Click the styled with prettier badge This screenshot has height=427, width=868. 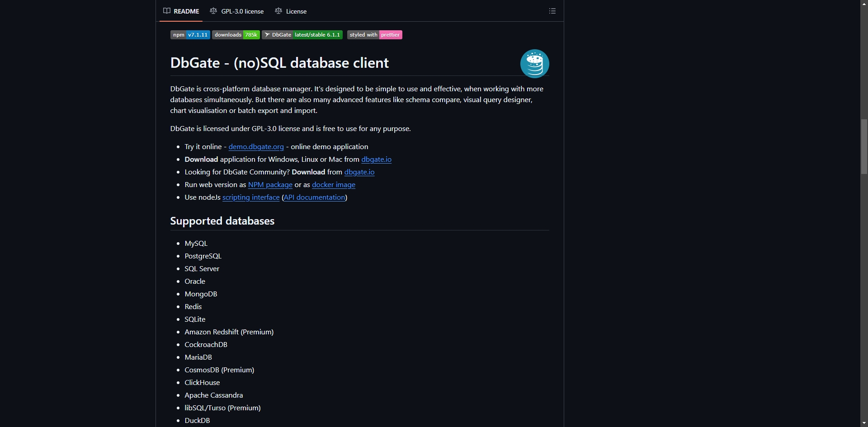(375, 35)
